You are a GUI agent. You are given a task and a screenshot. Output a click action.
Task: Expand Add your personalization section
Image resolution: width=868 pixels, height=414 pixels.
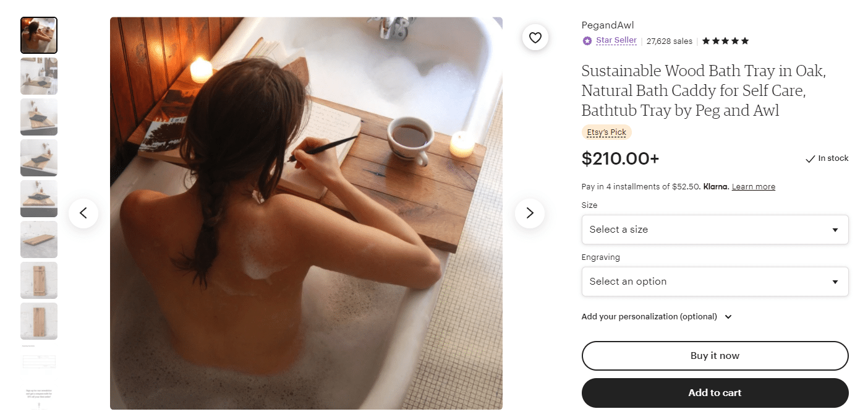(x=657, y=317)
